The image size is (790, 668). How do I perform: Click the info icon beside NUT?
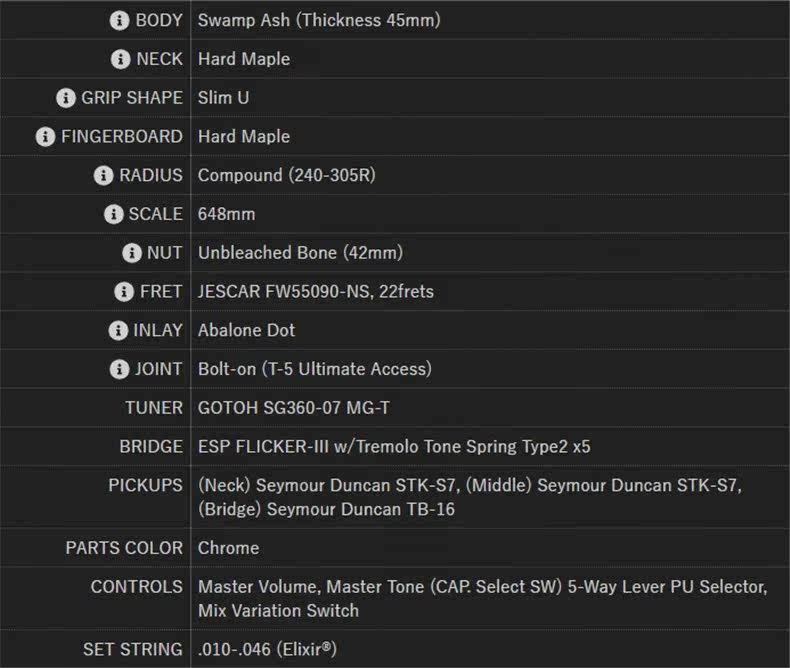pyautogui.click(x=131, y=253)
